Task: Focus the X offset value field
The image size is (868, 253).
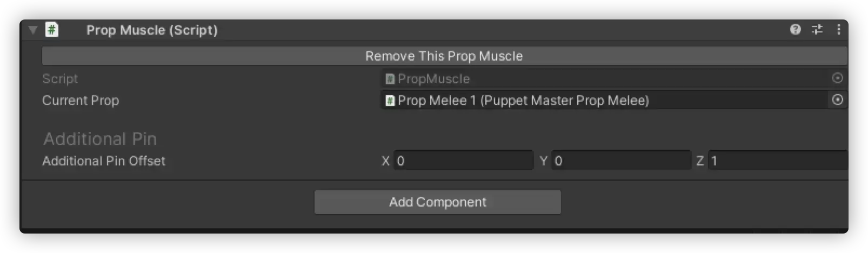Action: [463, 161]
